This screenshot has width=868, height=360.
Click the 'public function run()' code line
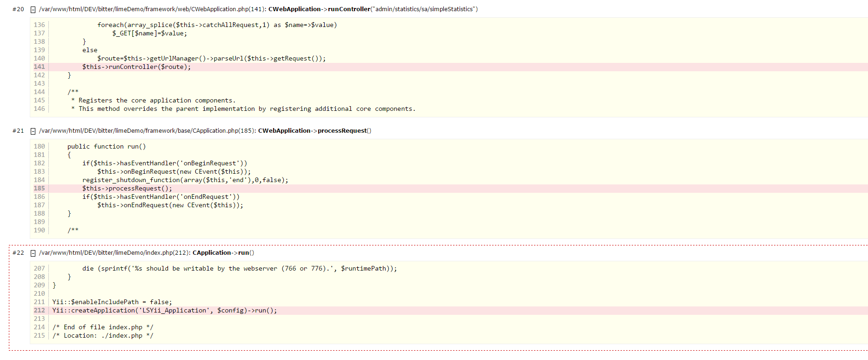click(x=107, y=147)
